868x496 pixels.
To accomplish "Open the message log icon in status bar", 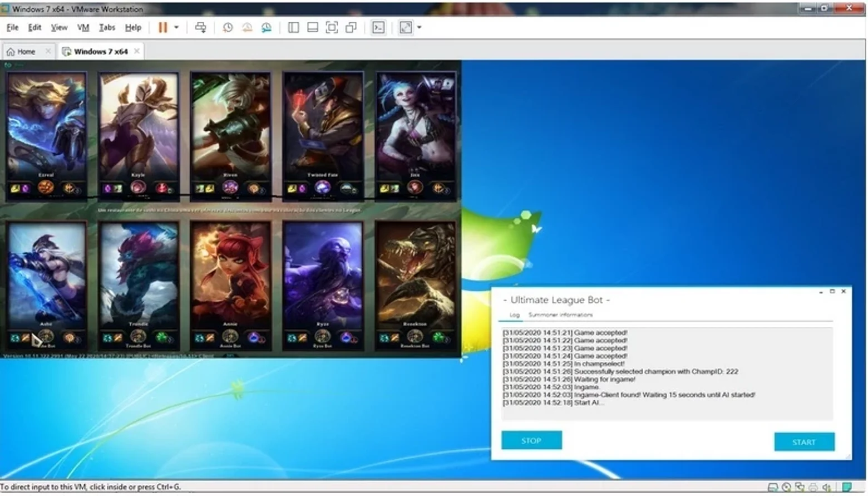I will pos(847,487).
